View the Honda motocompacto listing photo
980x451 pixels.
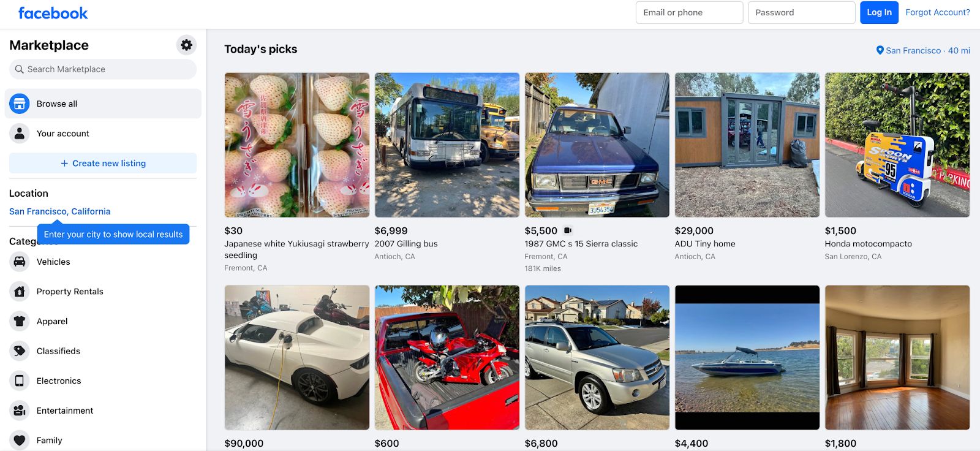(x=896, y=145)
